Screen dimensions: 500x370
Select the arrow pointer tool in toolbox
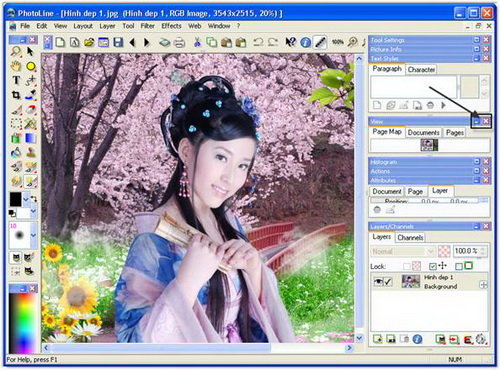click(30, 51)
